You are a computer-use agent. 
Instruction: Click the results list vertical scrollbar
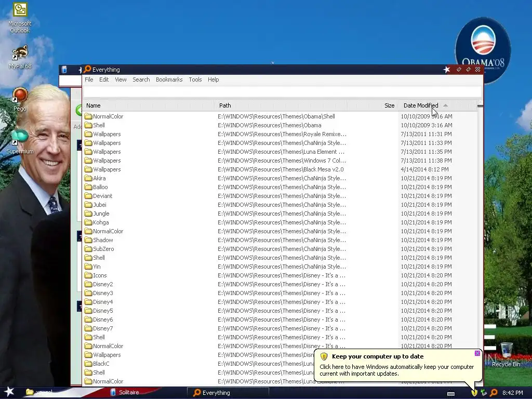(x=480, y=244)
